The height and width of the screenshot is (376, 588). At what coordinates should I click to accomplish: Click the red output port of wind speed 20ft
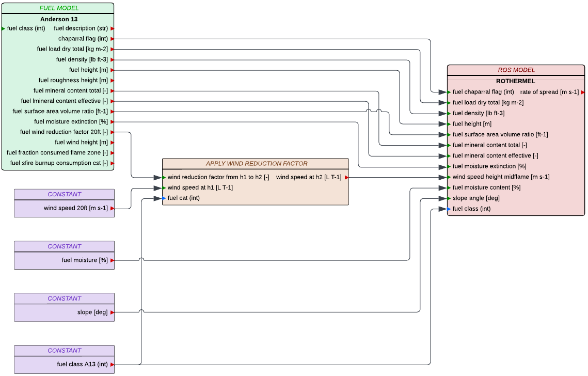click(x=112, y=208)
